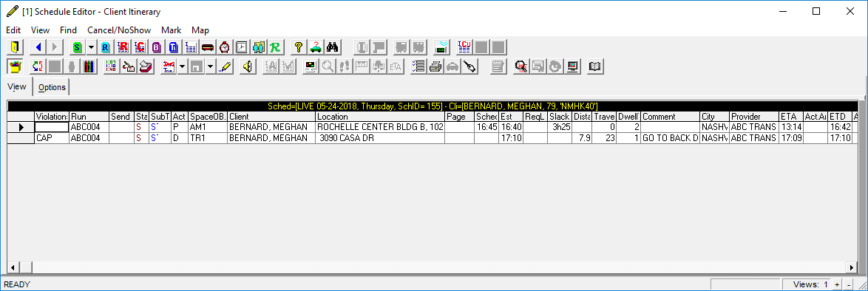Image resolution: width=868 pixels, height=291 pixels.
Task: Click the yellow question mark icon
Action: tap(299, 47)
